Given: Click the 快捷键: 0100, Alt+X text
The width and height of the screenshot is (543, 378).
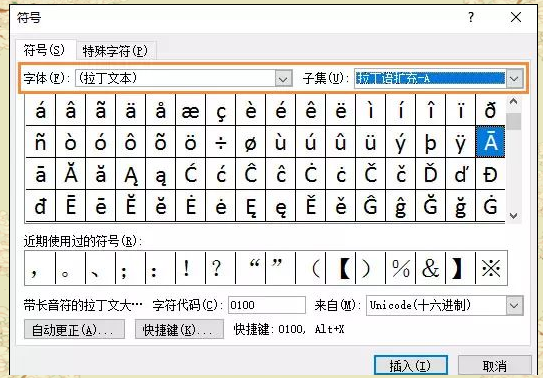Looking at the screenshot, I should click(289, 329).
